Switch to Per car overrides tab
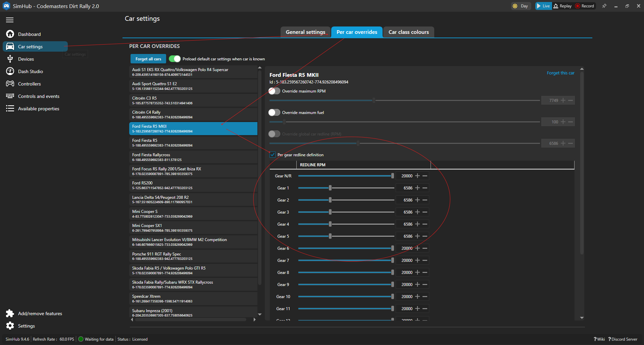644x345 pixels. click(357, 32)
